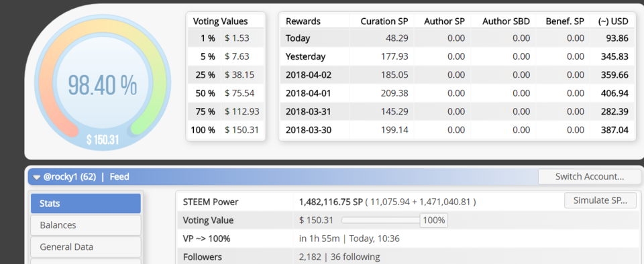Select the 2018-04-01 rewards row

coord(457,93)
